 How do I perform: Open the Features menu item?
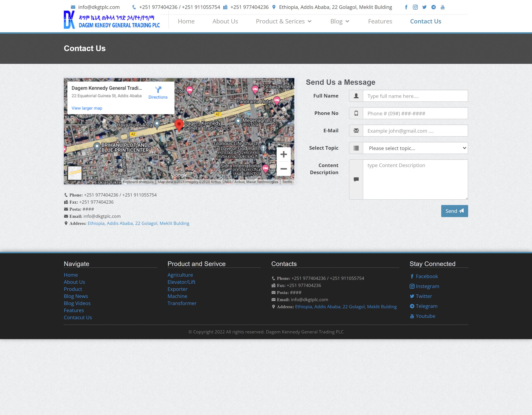click(380, 21)
